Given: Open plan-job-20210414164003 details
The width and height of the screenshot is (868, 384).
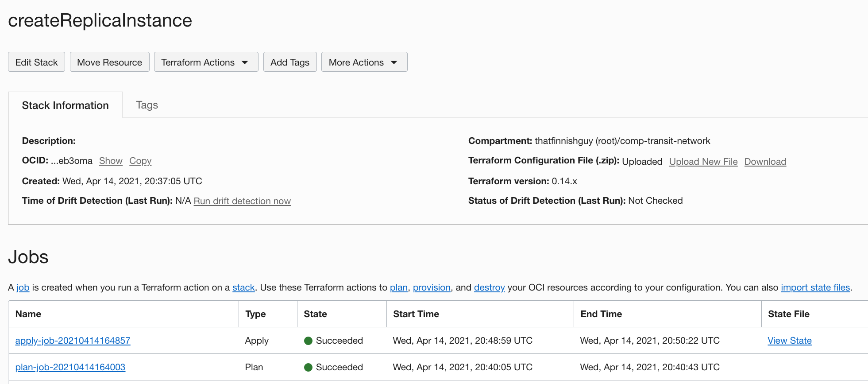Looking at the screenshot, I should (70, 367).
